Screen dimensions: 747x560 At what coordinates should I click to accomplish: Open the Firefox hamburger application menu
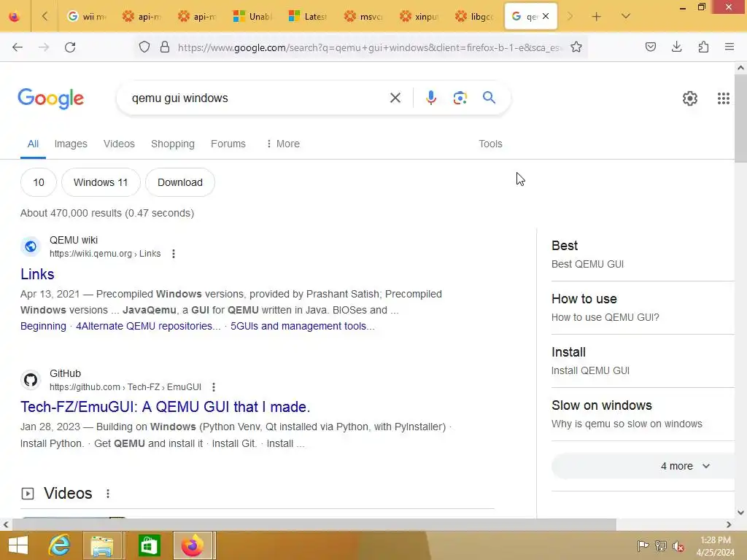729,47
